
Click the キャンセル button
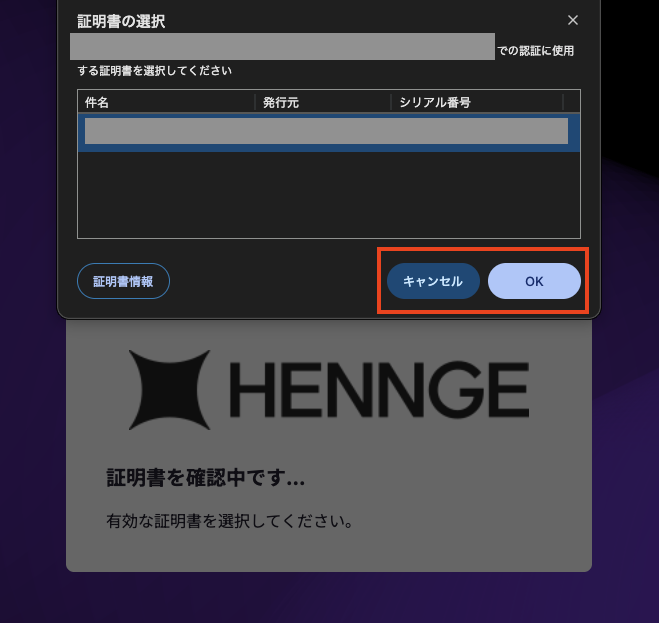coord(433,281)
